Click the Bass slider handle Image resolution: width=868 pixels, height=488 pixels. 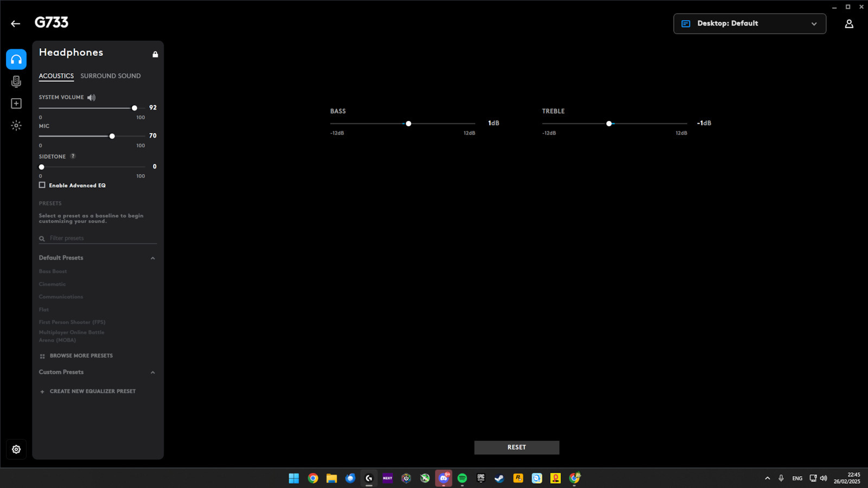[x=409, y=124]
